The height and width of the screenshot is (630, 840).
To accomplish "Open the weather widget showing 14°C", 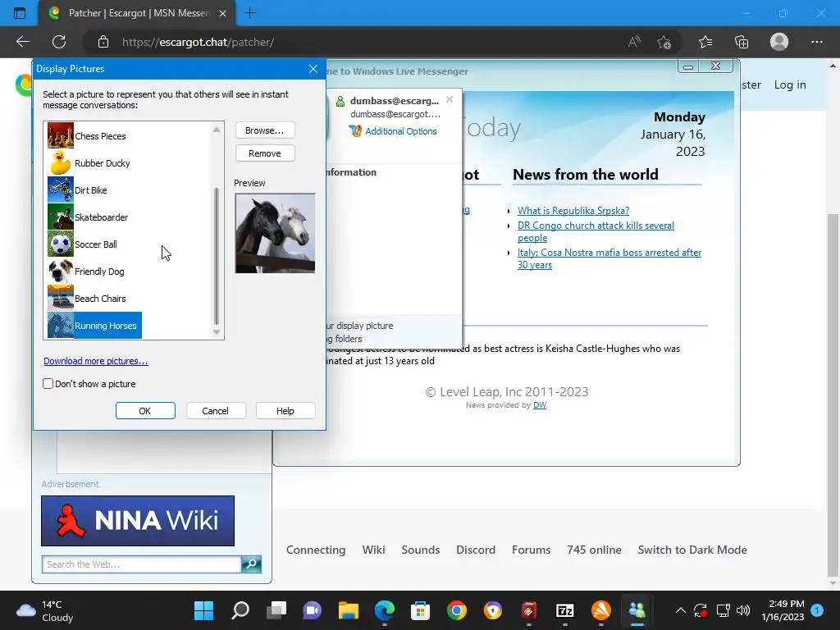I will coord(44,610).
